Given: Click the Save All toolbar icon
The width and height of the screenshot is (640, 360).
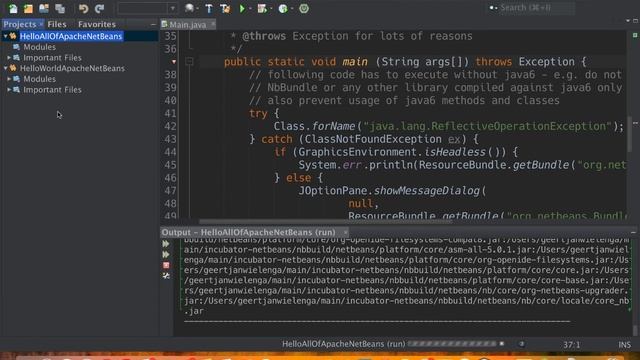Looking at the screenshot, I should (60, 8).
